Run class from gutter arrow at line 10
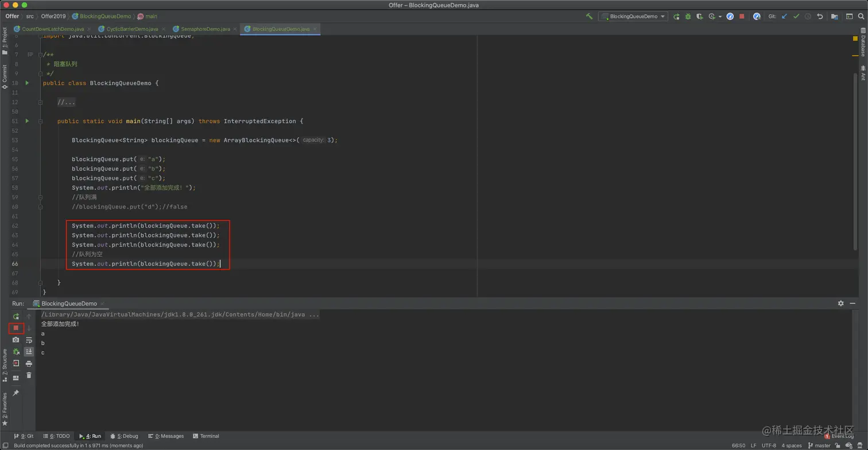The height and width of the screenshot is (450, 868). click(x=27, y=83)
